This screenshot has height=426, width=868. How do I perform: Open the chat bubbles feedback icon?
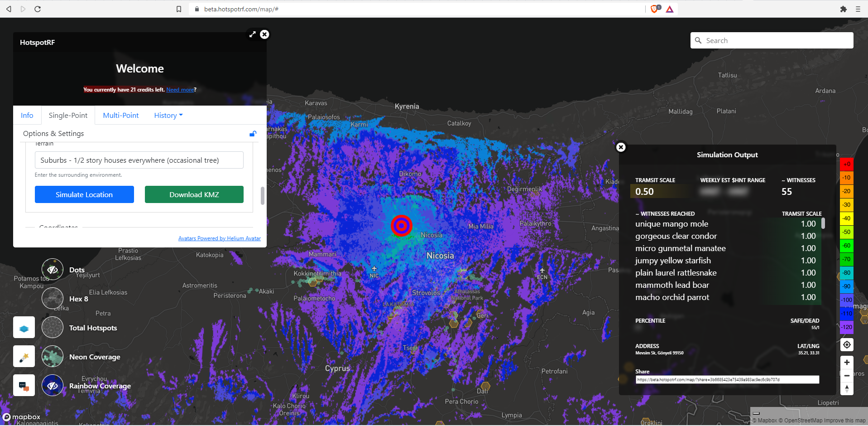(x=24, y=385)
